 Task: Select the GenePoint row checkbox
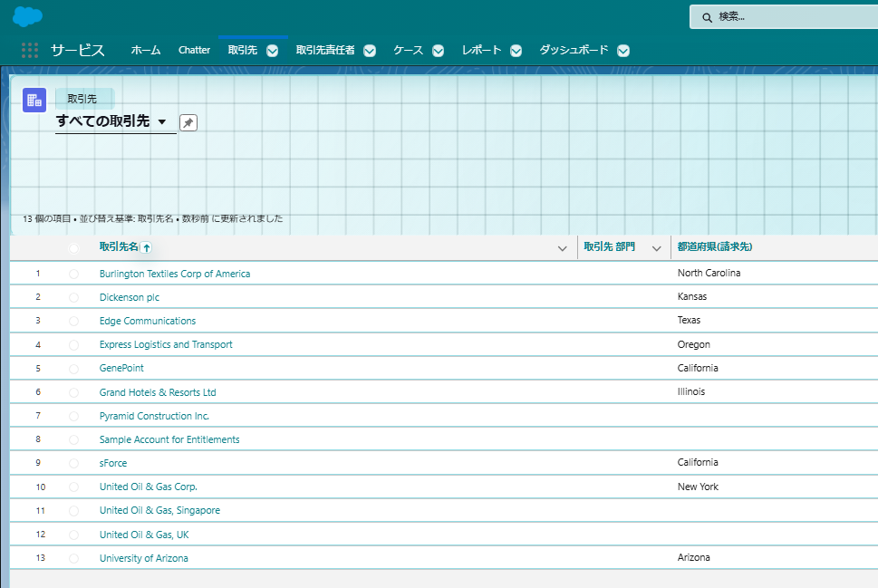[x=73, y=369]
